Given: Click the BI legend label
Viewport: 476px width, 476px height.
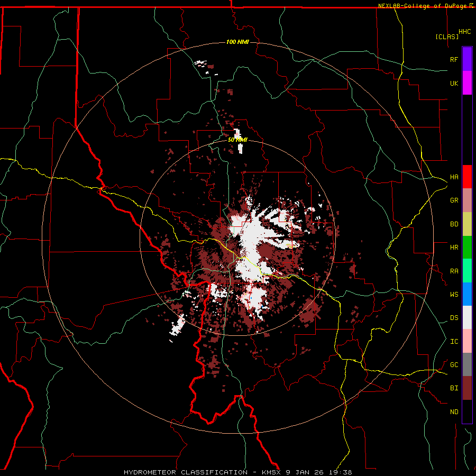Looking at the screenshot, I should click(x=454, y=388).
